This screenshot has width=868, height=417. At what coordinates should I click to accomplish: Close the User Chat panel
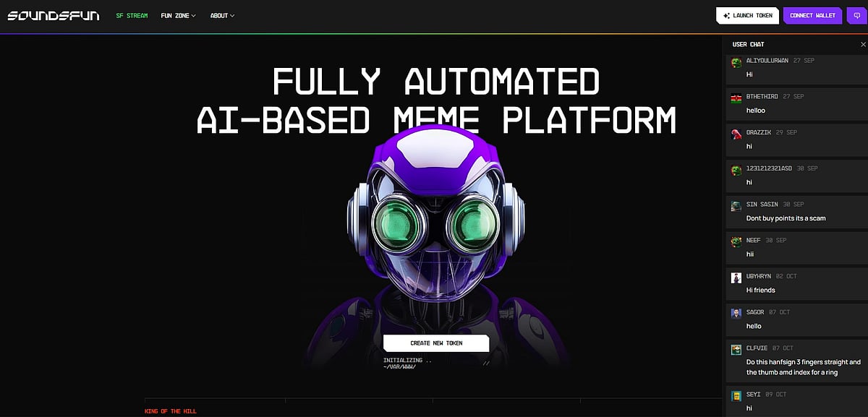point(862,45)
